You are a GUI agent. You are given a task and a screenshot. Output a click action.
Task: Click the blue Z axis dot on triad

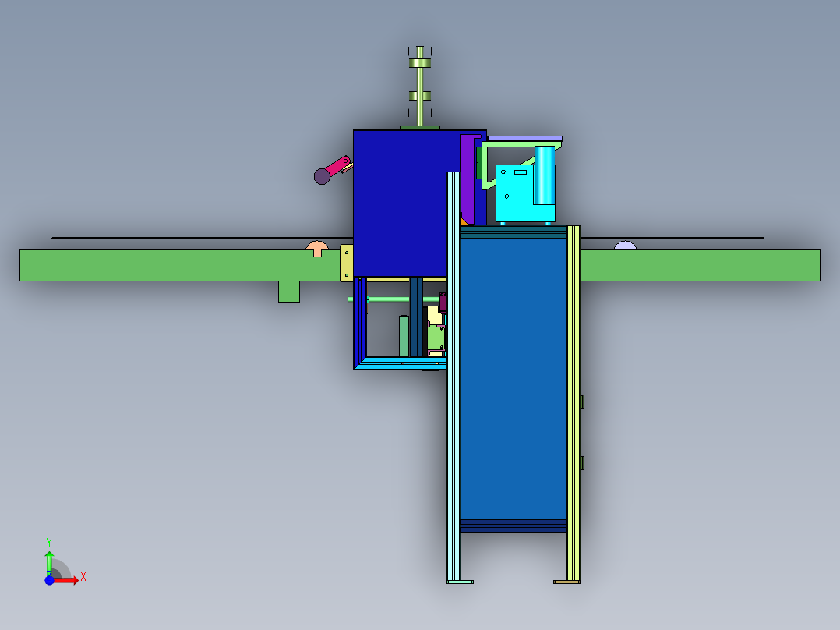(49, 580)
